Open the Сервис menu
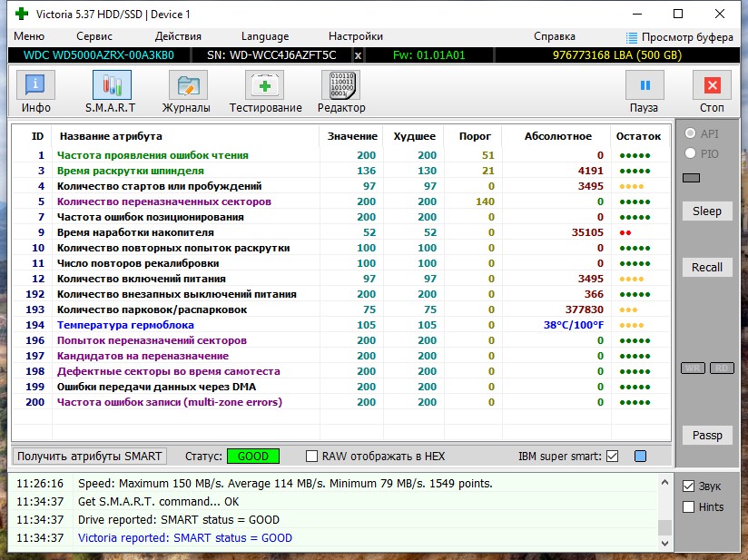This screenshot has width=748, height=560. point(94,36)
